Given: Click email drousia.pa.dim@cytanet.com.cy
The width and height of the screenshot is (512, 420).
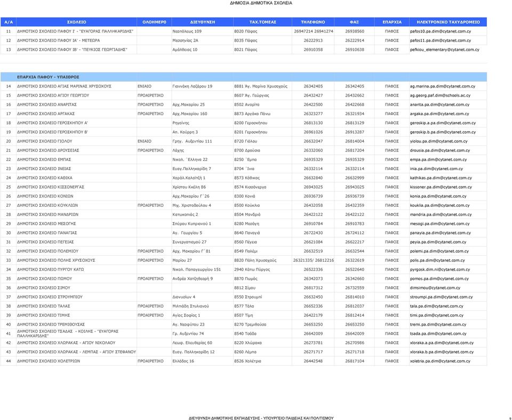Looking at the screenshot, I should (x=440, y=150).
